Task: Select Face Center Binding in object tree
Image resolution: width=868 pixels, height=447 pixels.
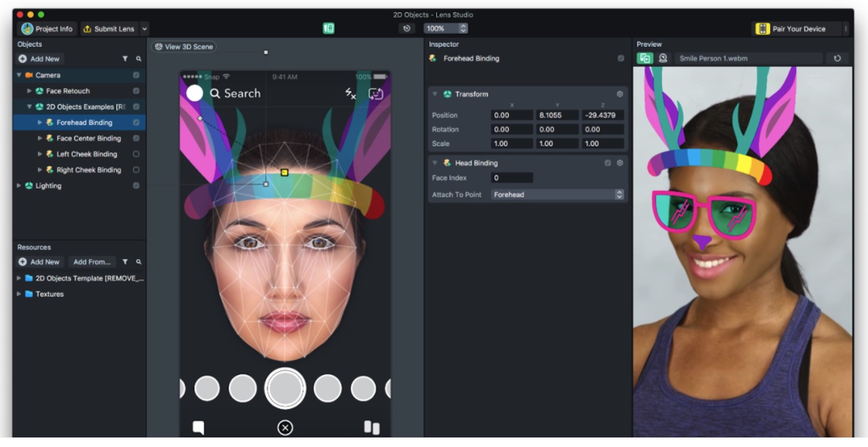Action: click(x=89, y=138)
